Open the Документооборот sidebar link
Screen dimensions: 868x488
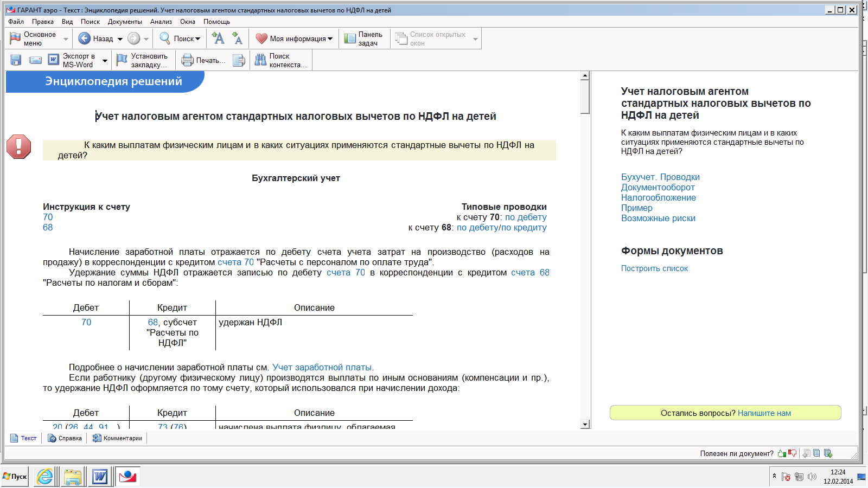658,187
